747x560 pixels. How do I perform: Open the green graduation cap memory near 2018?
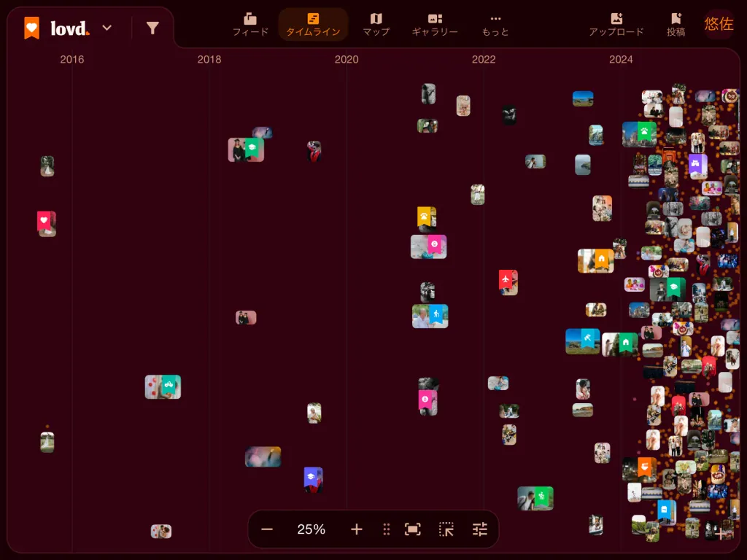246,149
